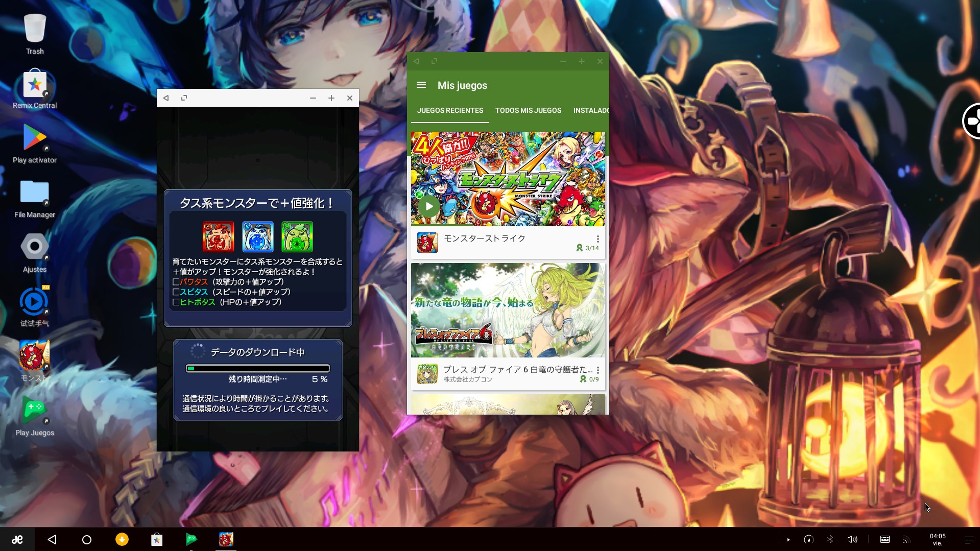980x551 pixels.
Task: View Breath of Fire 6 achievements 0/9
Action: [x=589, y=379]
